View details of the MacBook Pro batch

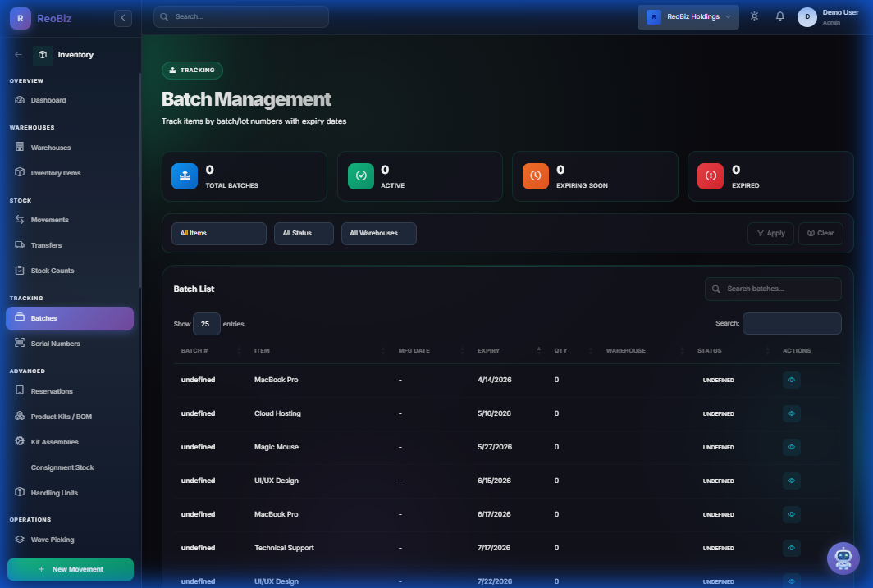(x=791, y=380)
